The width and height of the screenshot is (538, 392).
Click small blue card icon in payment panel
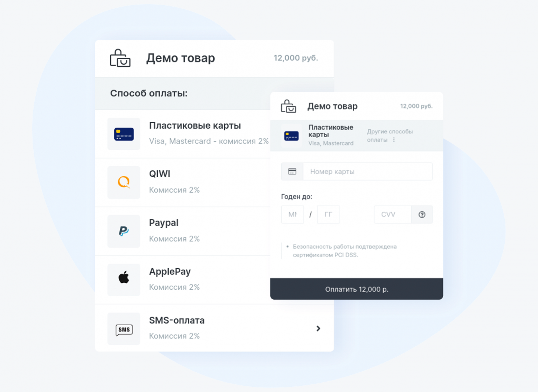tap(291, 136)
